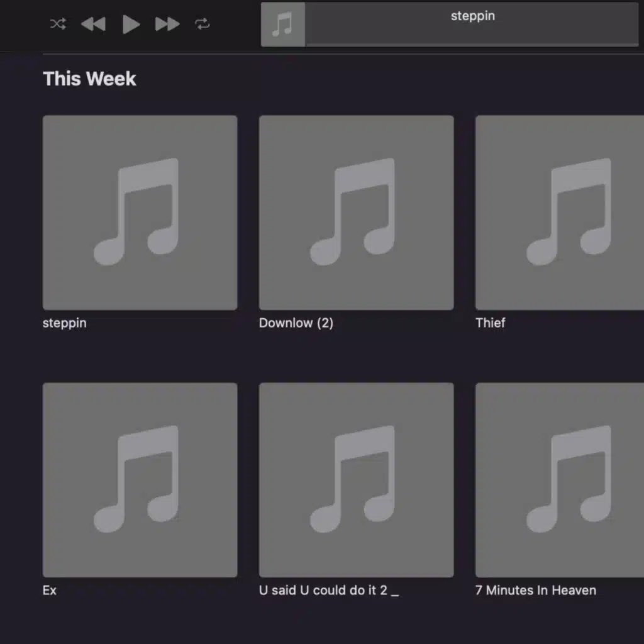The height and width of the screenshot is (644, 644).
Task: Start playback with the play button
Action: pyautogui.click(x=131, y=25)
